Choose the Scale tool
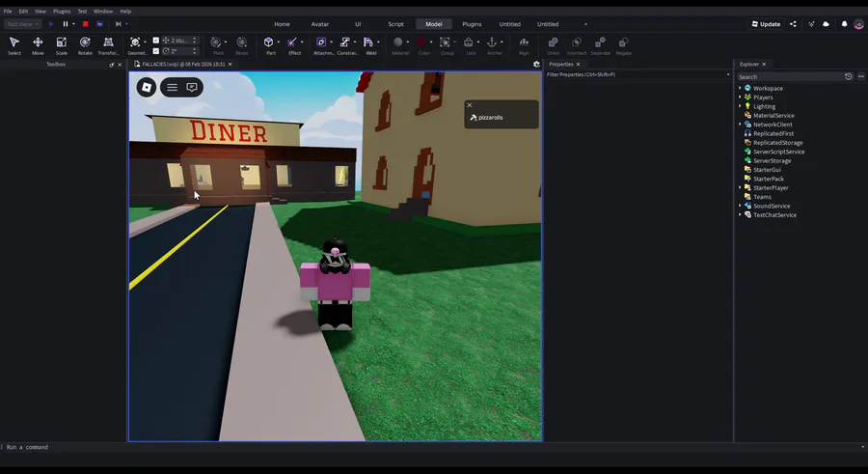The image size is (868, 474). [62, 45]
